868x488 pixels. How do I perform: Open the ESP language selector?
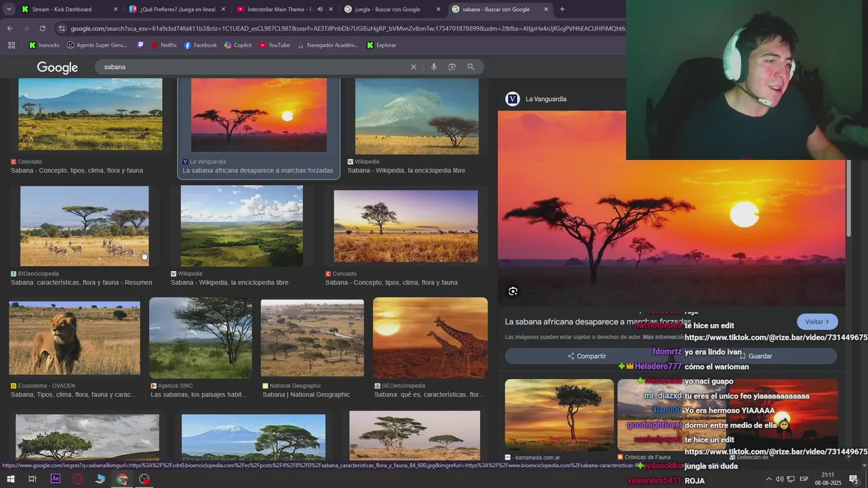[804, 479]
